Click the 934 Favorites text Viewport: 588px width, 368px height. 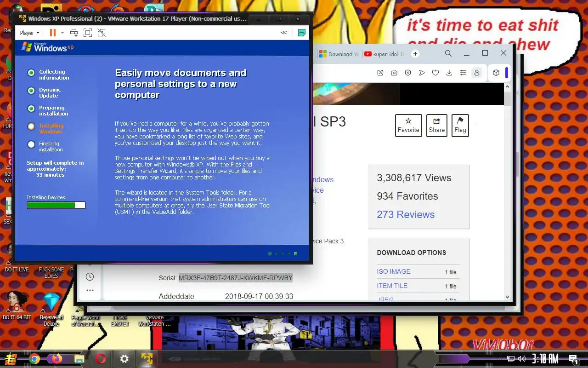coord(407,196)
